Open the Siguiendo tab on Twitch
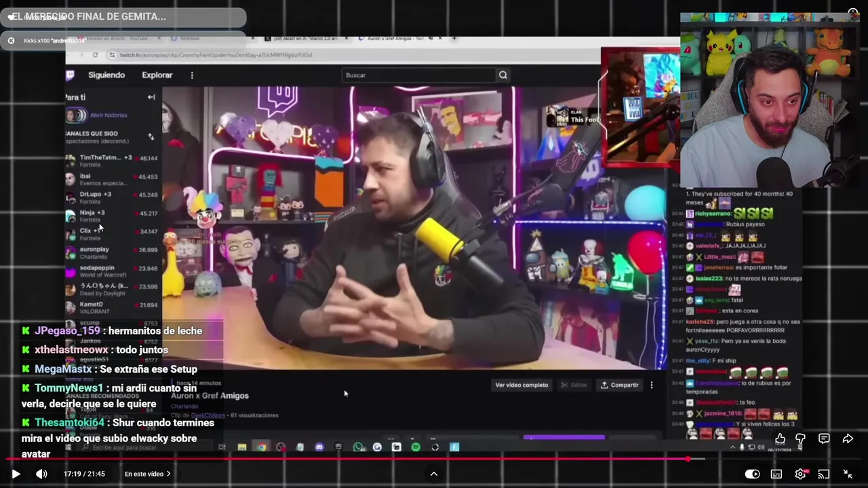The height and width of the screenshot is (488, 868). (x=106, y=75)
